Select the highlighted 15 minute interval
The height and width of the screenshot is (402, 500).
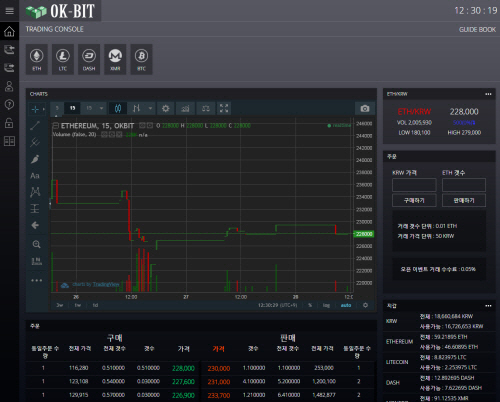[x=72, y=108]
